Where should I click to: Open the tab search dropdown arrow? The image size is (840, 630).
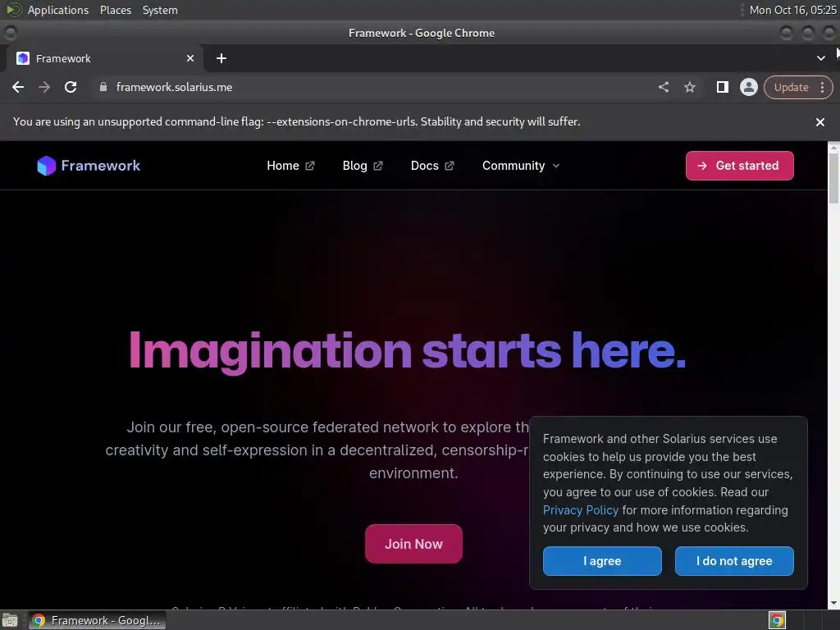[x=820, y=58]
